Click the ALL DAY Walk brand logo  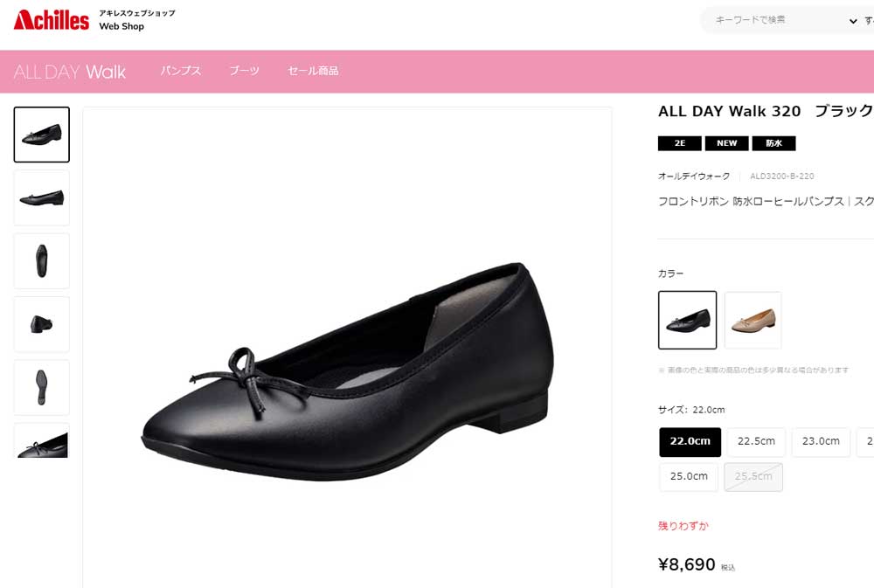click(70, 72)
